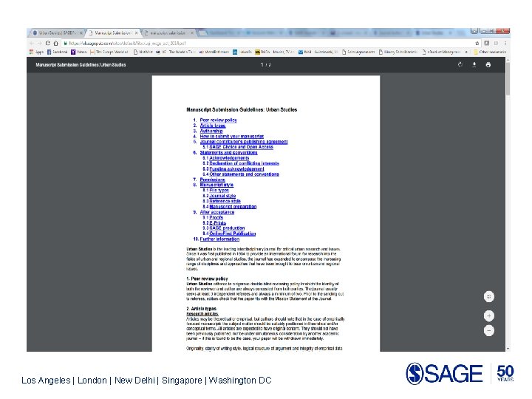Viewport: 532px width, 399px height.
Task: Open the Chrome menu button
Action: click(x=505, y=43)
